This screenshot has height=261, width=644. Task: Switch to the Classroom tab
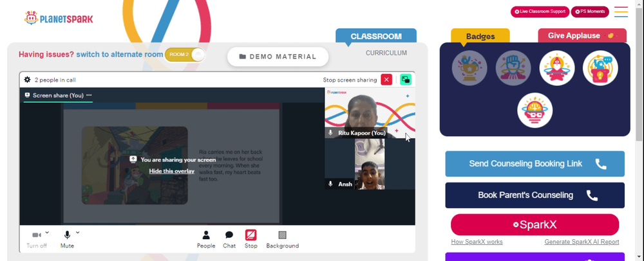point(376,36)
